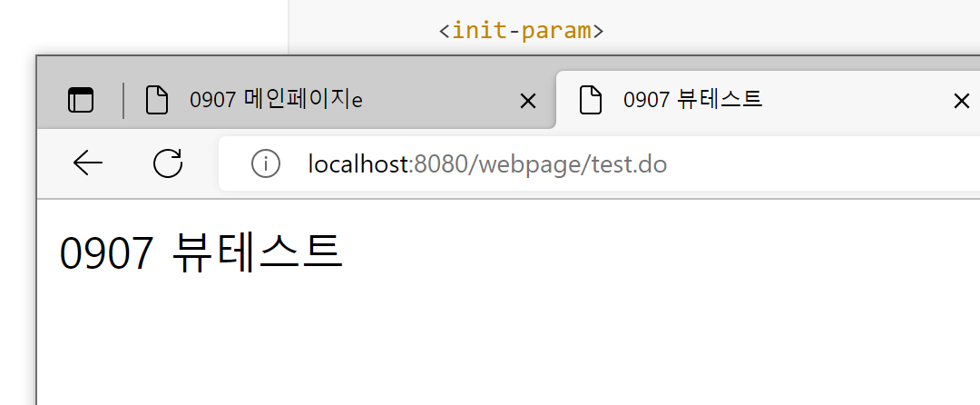This screenshot has height=405, width=980.
Task: Click page icon on 0907 메인페이지e tab
Action: click(157, 100)
